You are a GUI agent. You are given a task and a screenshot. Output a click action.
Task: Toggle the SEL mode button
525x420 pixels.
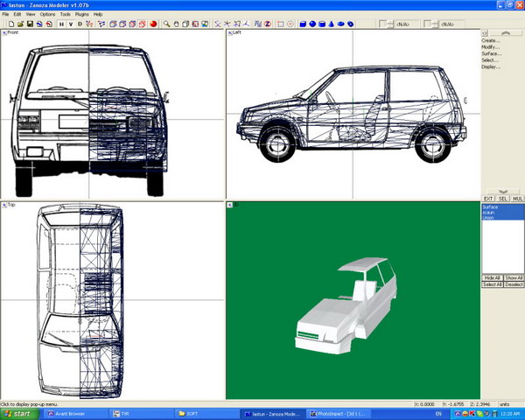click(x=502, y=199)
